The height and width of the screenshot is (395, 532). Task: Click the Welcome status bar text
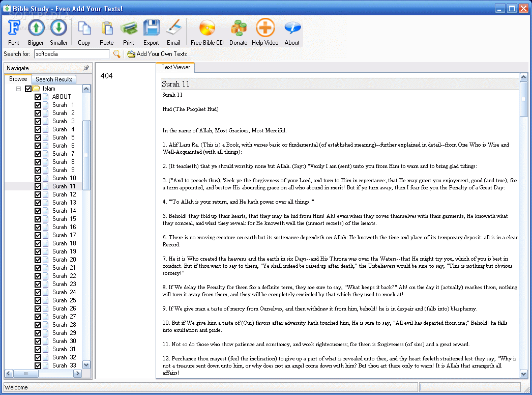tap(16, 387)
